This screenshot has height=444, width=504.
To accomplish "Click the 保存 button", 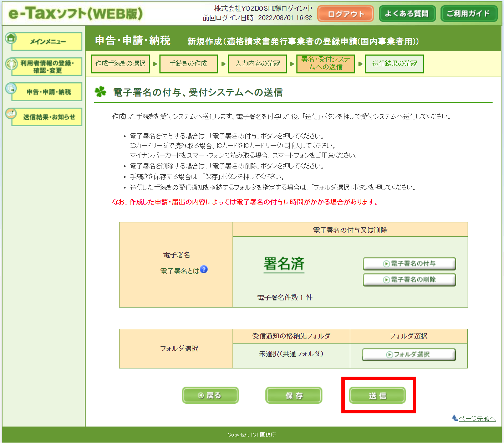I will [x=294, y=395].
